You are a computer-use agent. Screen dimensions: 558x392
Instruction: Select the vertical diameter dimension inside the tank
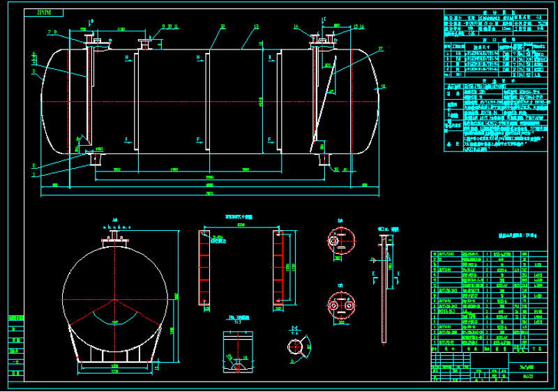pyautogui.click(x=262, y=101)
